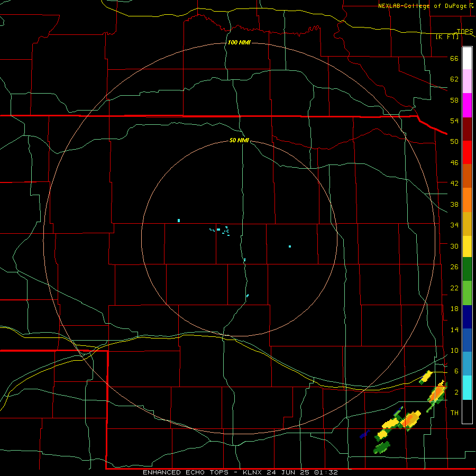476x476 pixels.
Task: Click the 2 legend value
Action: pyautogui.click(x=456, y=392)
